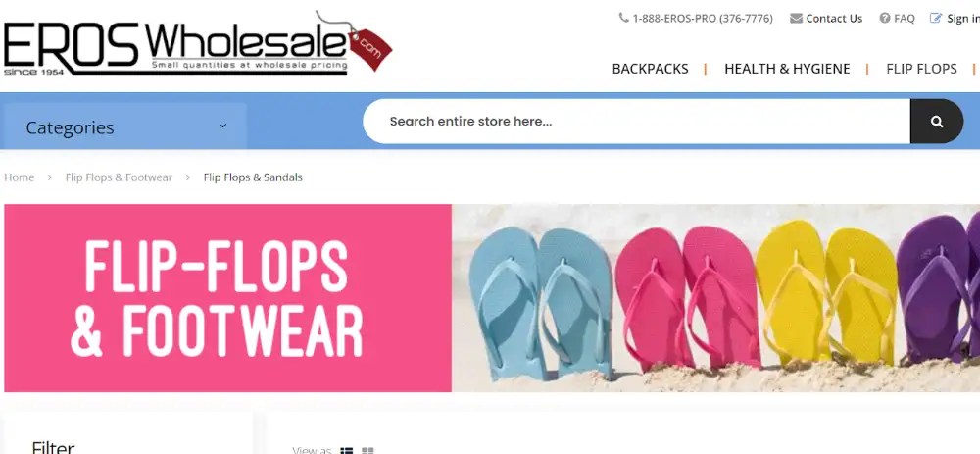Open the Contact Us link
The height and width of the screenshot is (454, 980).
coord(834,18)
